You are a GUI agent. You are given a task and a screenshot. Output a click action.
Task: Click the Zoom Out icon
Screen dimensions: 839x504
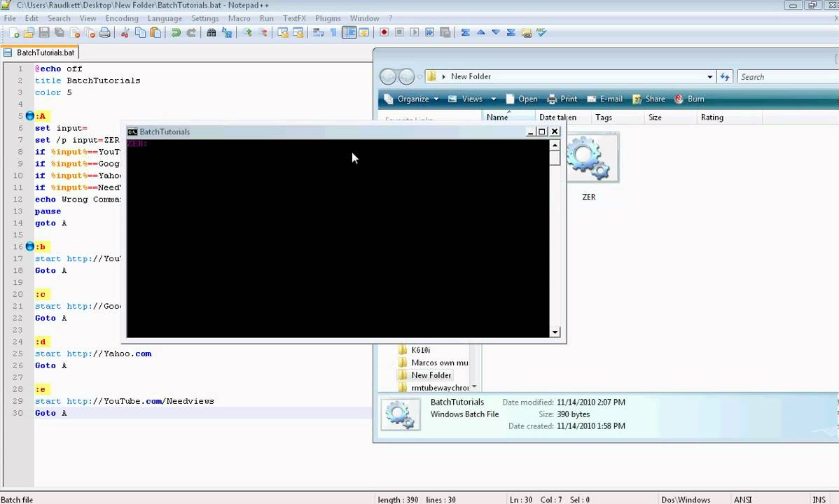click(262, 33)
